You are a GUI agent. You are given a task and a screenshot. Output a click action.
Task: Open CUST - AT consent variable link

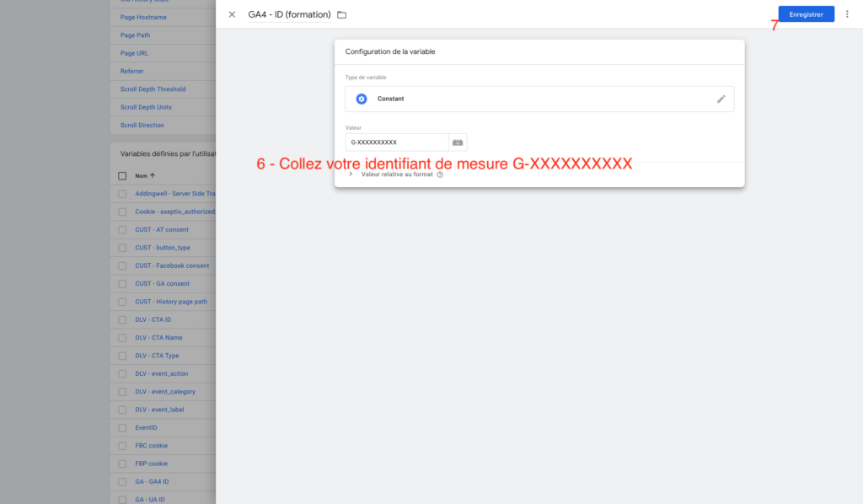[x=162, y=230]
